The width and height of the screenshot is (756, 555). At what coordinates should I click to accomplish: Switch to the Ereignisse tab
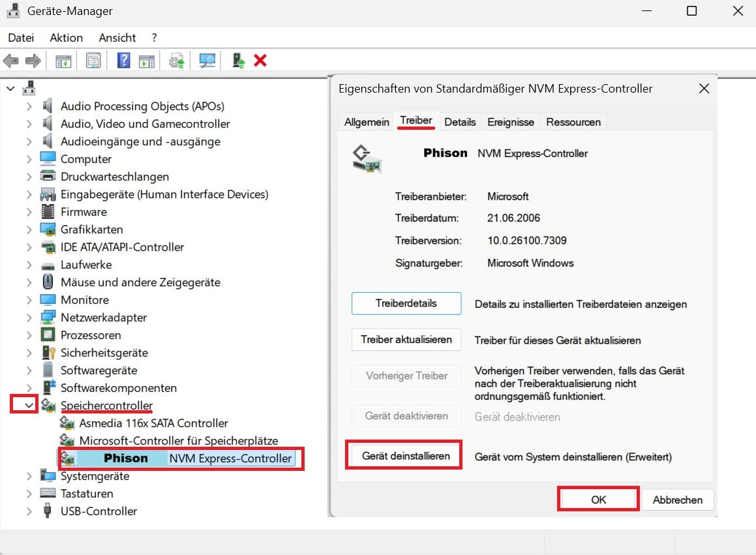click(511, 122)
